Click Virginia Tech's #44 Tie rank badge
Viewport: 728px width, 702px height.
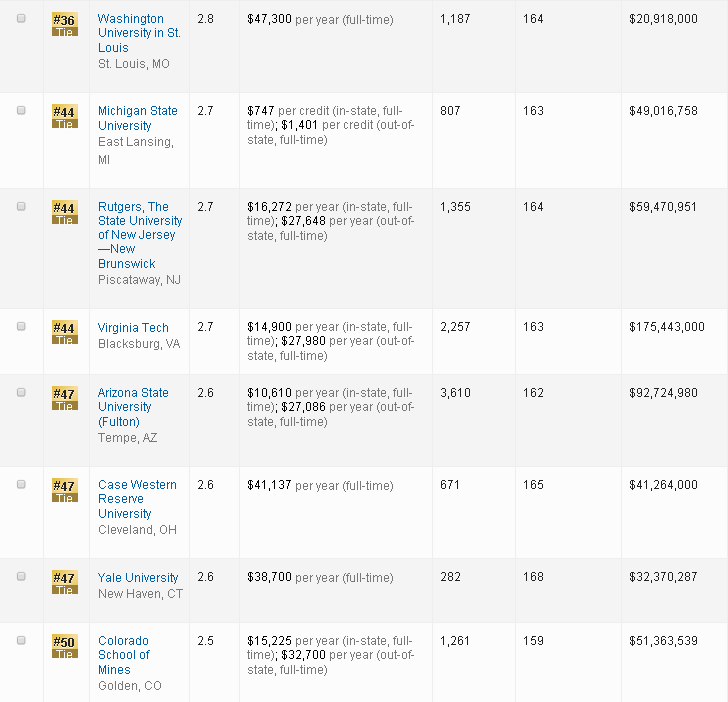pyautogui.click(x=64, y=332)
